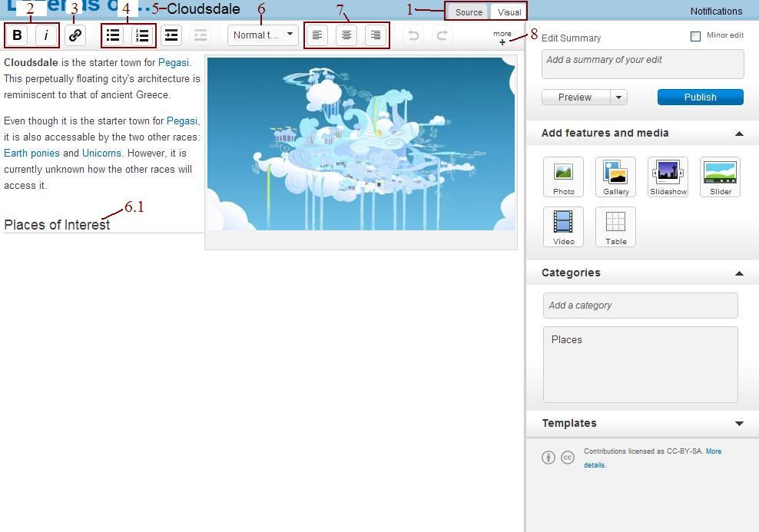Screen dimensions: 759x532
Task: Click the Creative Commons license icon
Action: click(567, 457)
